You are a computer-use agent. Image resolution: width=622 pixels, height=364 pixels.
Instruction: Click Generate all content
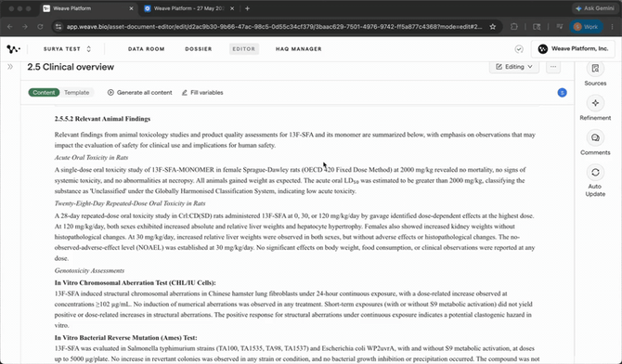[x=139, y=93]
